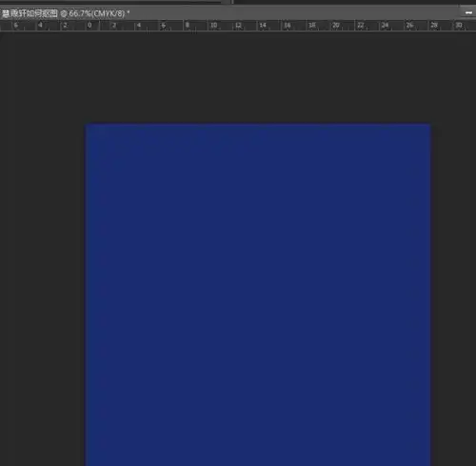Click the 14 mark on the horizontal ruler
The height and width of the screenshot is (466, 476).
(x=263, y=25)
